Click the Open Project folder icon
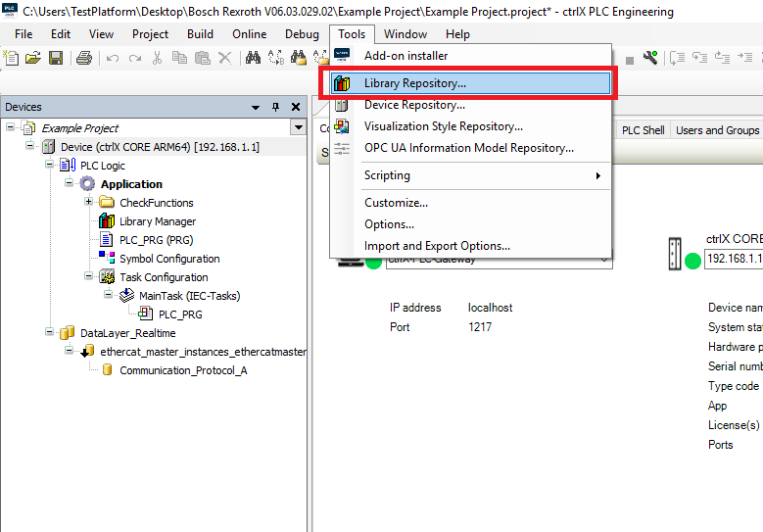 coord(33,58)
